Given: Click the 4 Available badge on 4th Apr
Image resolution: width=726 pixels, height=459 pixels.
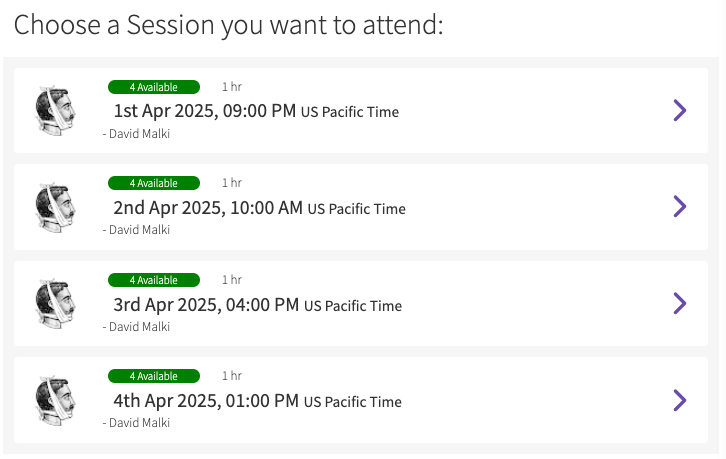Looking at the screenshot, I should point(154,376).
